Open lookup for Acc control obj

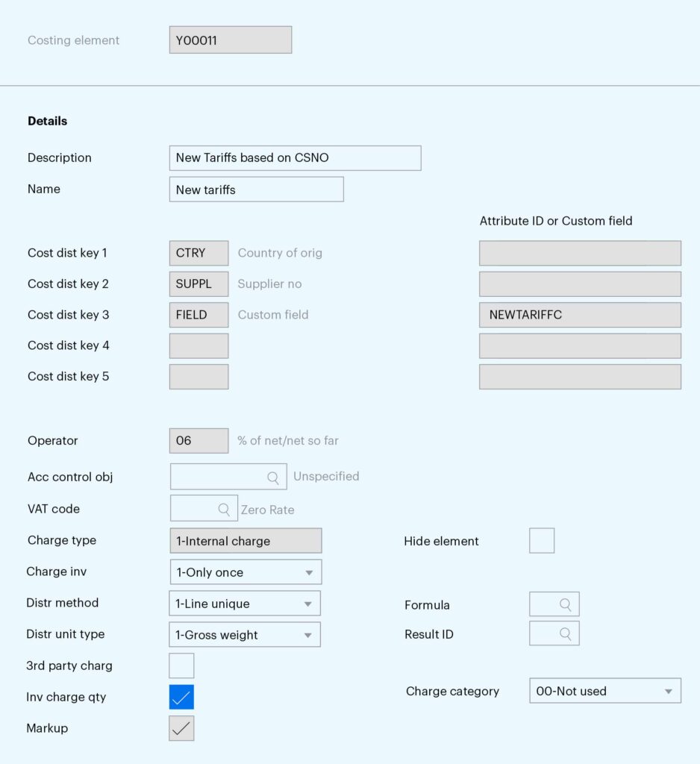click(x=273, y=477)
